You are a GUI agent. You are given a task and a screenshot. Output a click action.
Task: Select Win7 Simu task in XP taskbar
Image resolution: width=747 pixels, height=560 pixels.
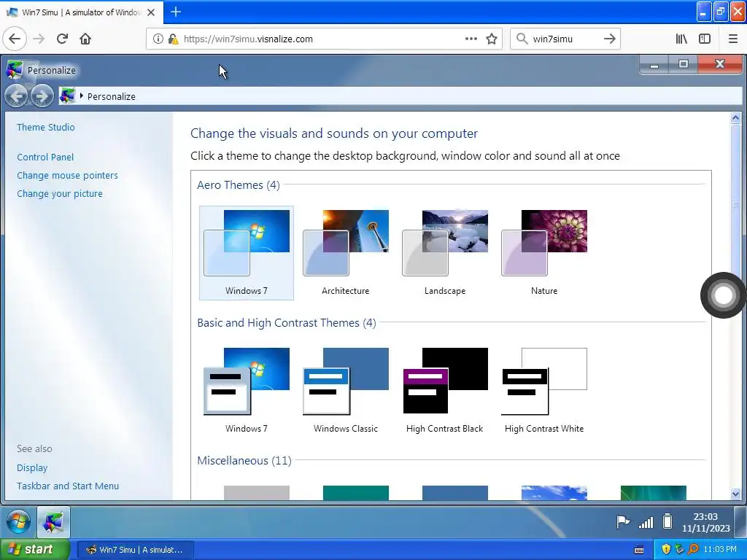(135, 550)
